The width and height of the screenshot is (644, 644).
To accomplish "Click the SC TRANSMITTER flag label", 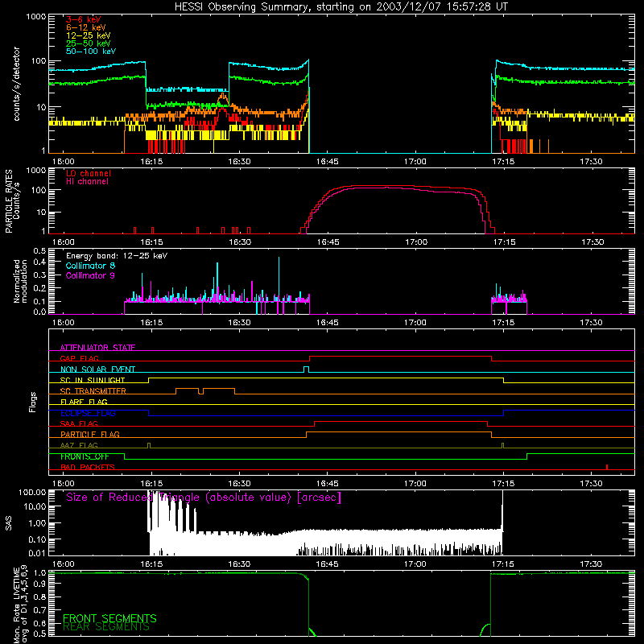I will pyautogui.click(x=93, y=391).
